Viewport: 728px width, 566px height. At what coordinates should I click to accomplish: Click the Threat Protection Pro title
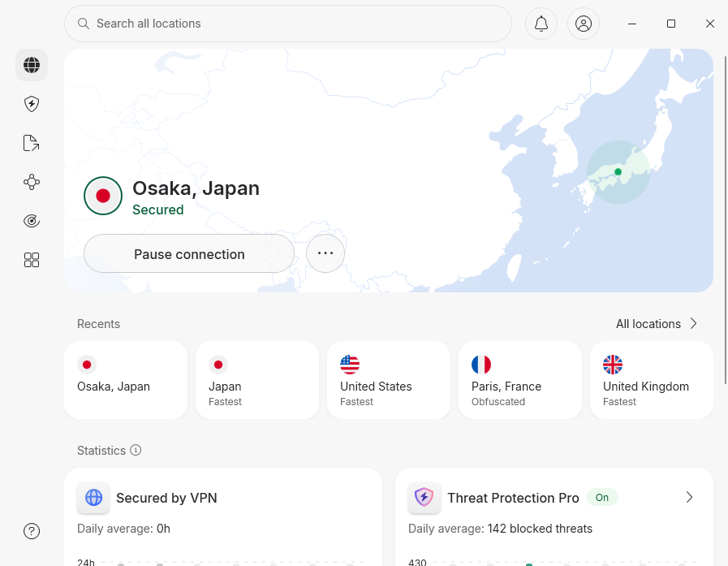[513, 498]
